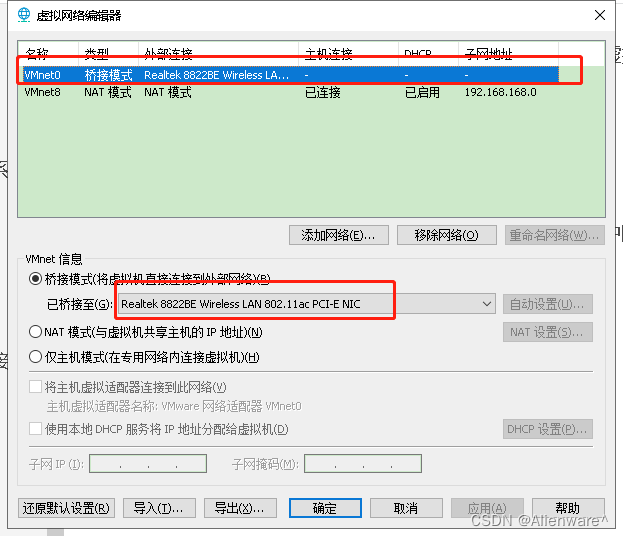Select the 仅主机模式 radio button
Screen dimensions: 623x536
pyautogui.click(x=35, y=357)
